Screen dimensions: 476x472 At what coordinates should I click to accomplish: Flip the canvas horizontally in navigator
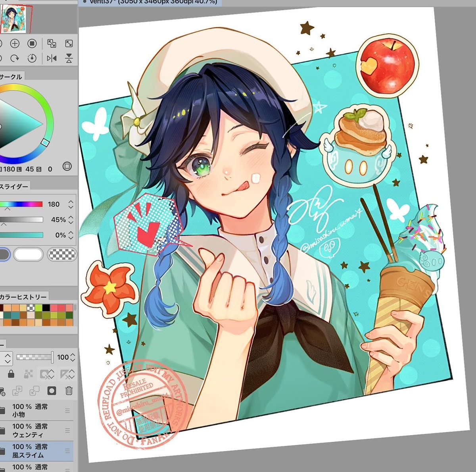[52, 58]
